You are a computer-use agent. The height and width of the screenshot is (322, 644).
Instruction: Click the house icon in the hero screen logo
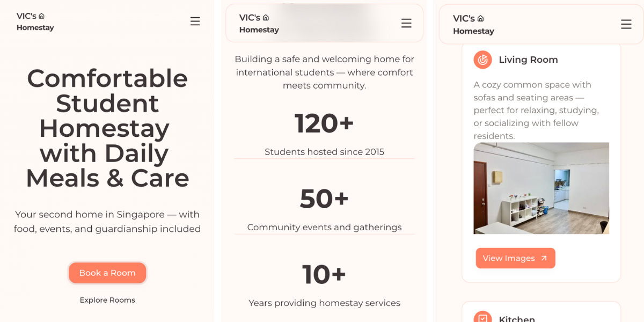tap(42, 16)
